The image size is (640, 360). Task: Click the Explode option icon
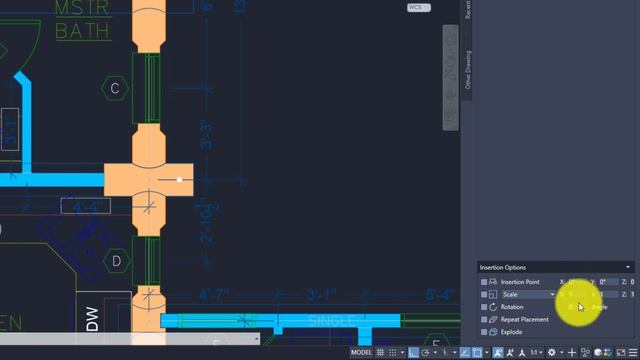[493, 332]
